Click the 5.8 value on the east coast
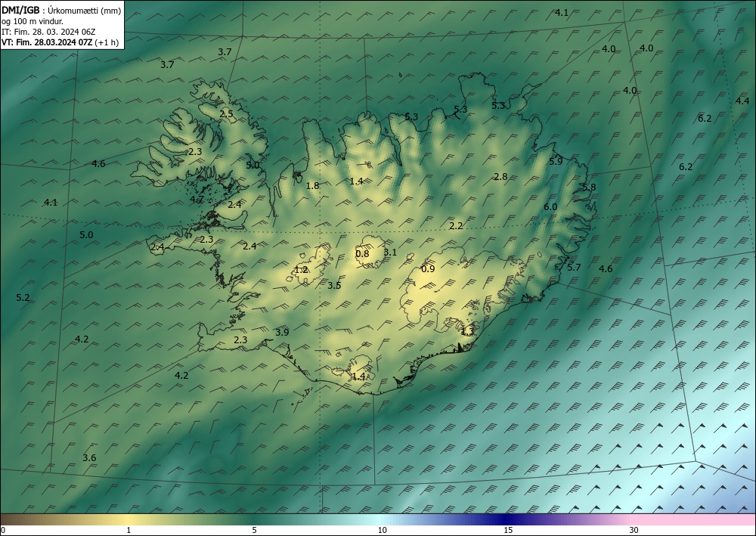This screenshot has height=536, width=756. click(x=589, y=187)
